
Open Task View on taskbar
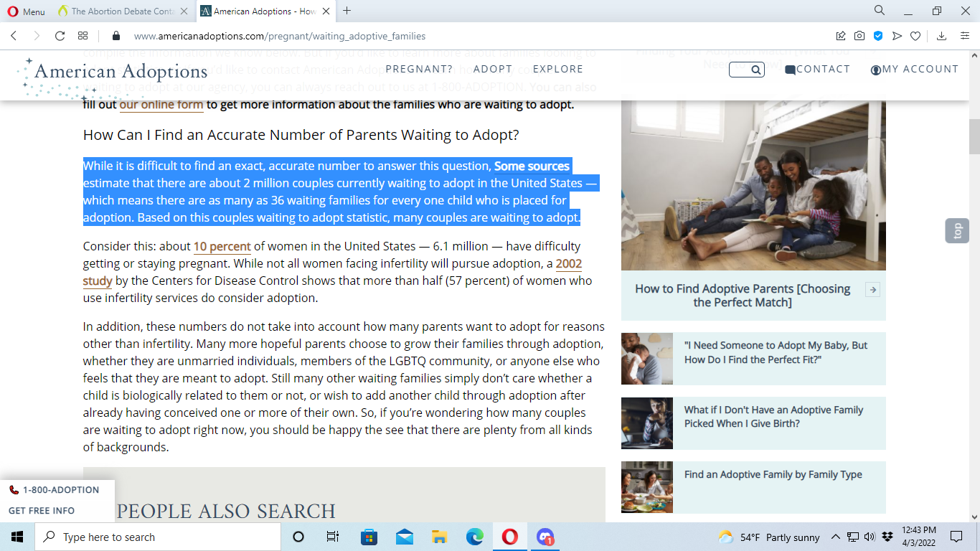pos(333,537)
